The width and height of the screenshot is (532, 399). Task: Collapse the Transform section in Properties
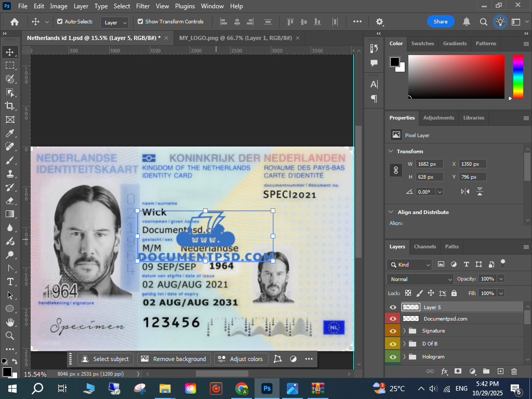pyautogui.click(x=391, y=151)
